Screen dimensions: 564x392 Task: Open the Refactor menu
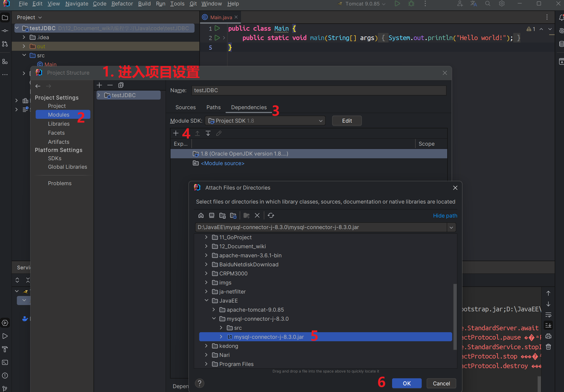(122, 4)
